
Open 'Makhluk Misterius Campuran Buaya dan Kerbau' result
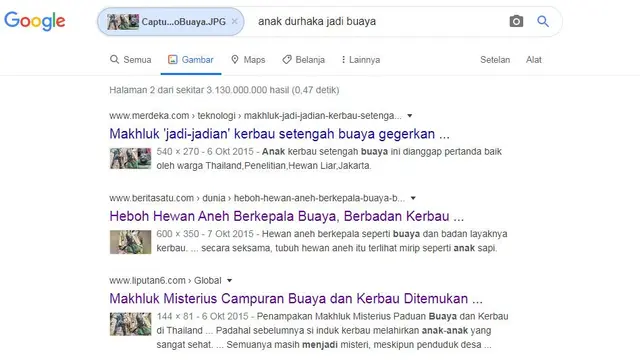point(296,299)
